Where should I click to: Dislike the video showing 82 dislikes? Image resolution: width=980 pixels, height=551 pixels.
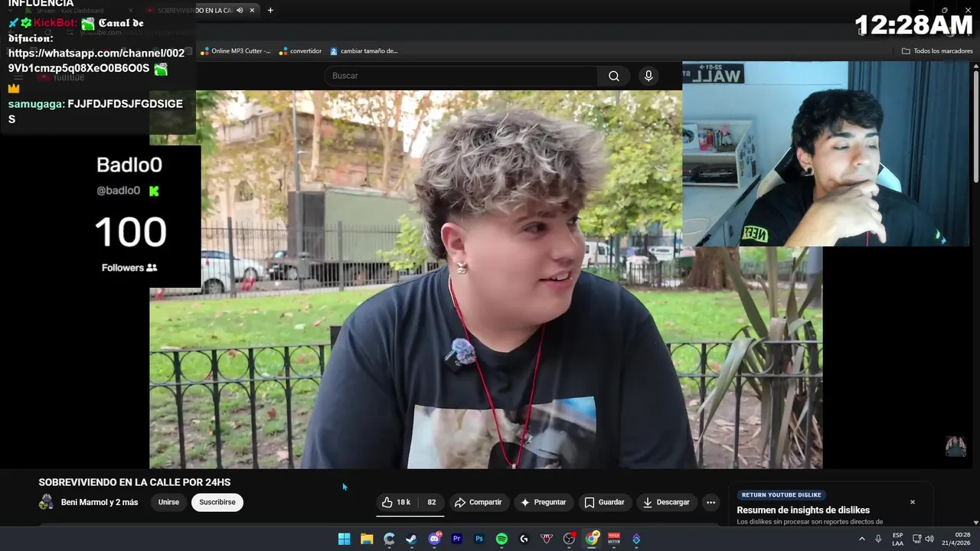432,502
